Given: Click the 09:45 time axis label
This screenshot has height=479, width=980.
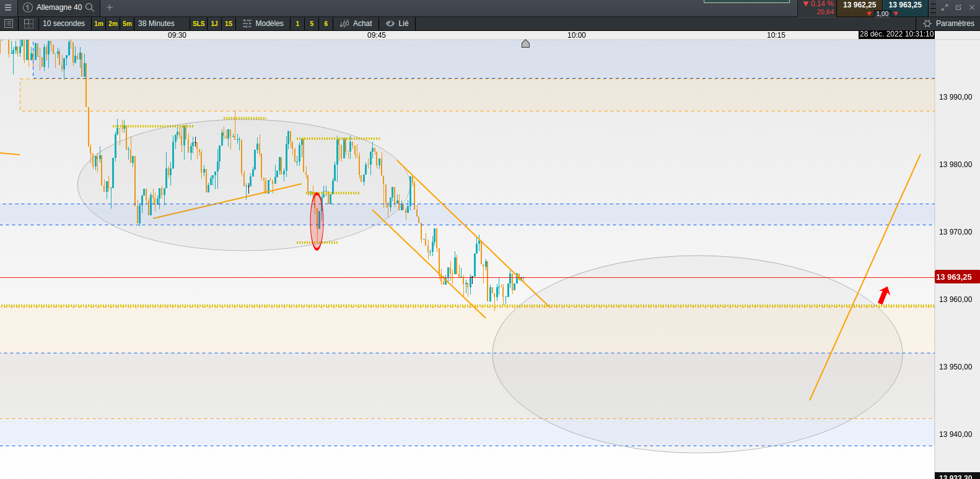Looking at the screenshot, I should [x=377, y=35].
